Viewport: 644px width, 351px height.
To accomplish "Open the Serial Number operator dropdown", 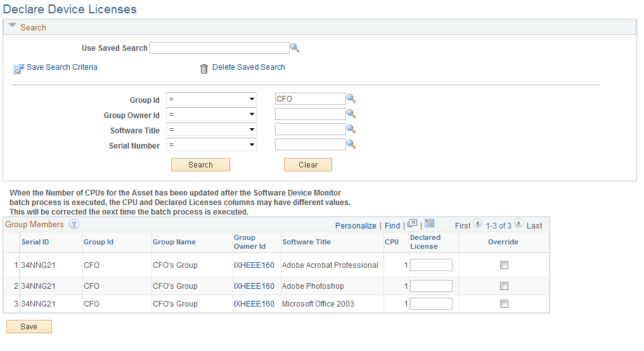I will coord(212,145).
